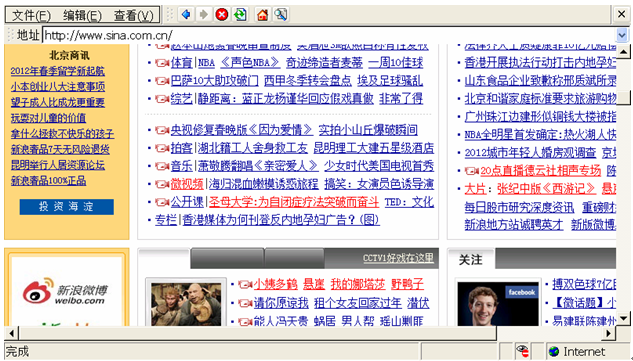Viewport: 633px width, 361px height.
Task: Open link 昆明举行人居资源论坛
Action: click(58, 165)
